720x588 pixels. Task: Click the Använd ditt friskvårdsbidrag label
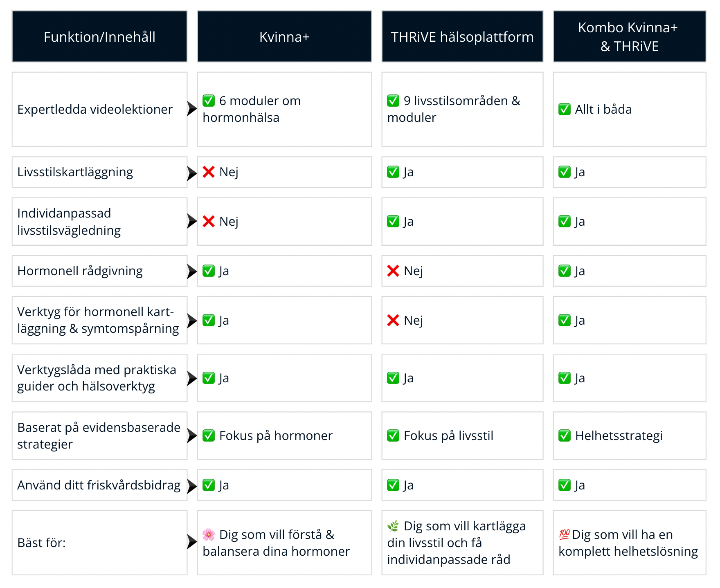99,485
